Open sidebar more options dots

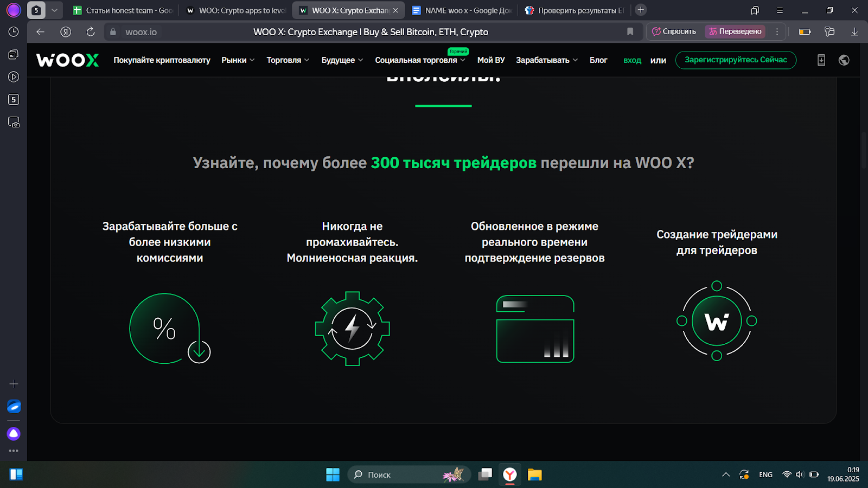point(14,451)
